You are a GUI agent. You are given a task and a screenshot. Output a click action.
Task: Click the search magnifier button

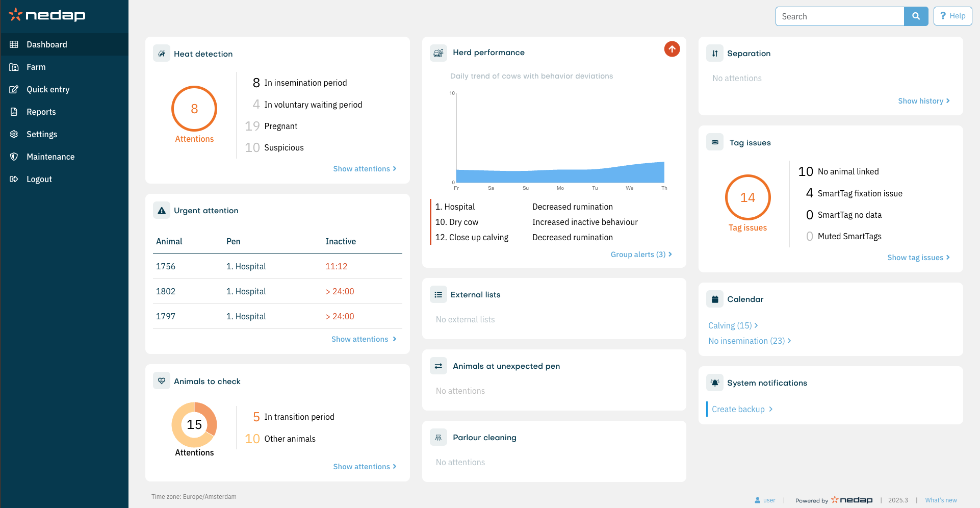[916, 16]
